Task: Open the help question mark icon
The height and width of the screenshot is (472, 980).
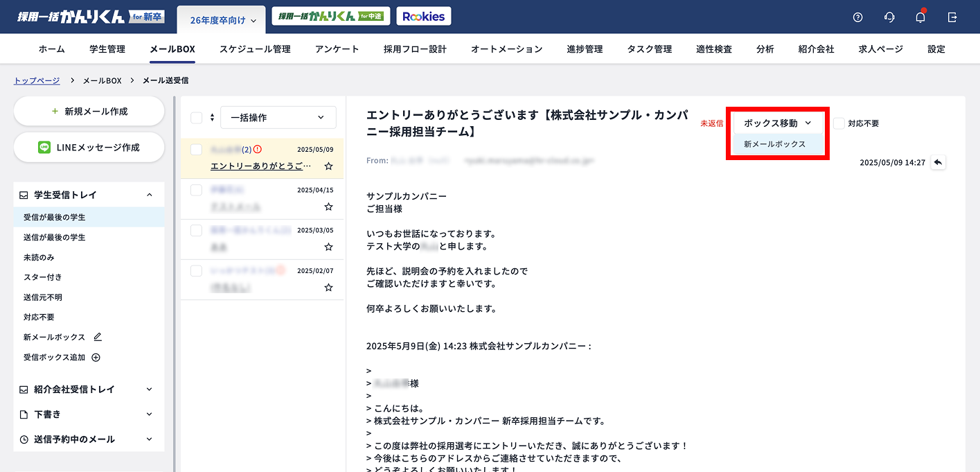Action: (858, 16)
